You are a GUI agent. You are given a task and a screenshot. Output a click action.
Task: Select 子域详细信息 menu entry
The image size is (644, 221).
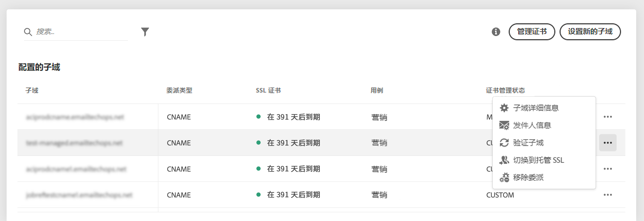coord(536,108)
